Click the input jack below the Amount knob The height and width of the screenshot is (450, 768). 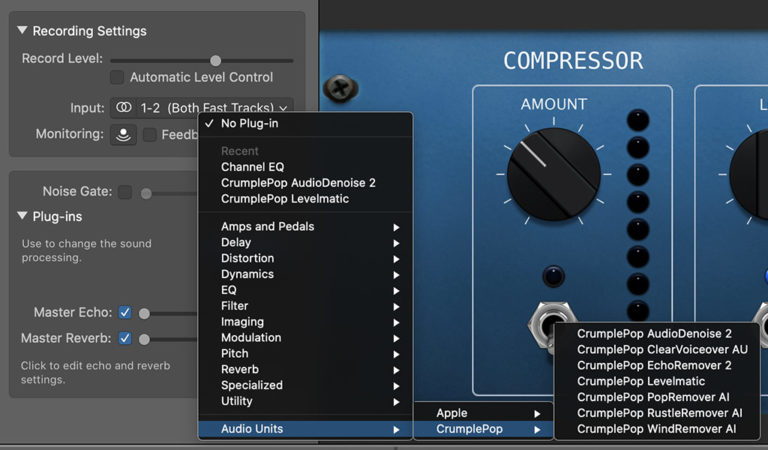coord(552,323)
